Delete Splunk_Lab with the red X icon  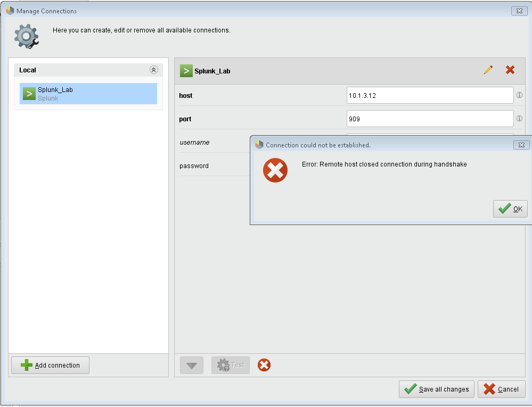510,70
